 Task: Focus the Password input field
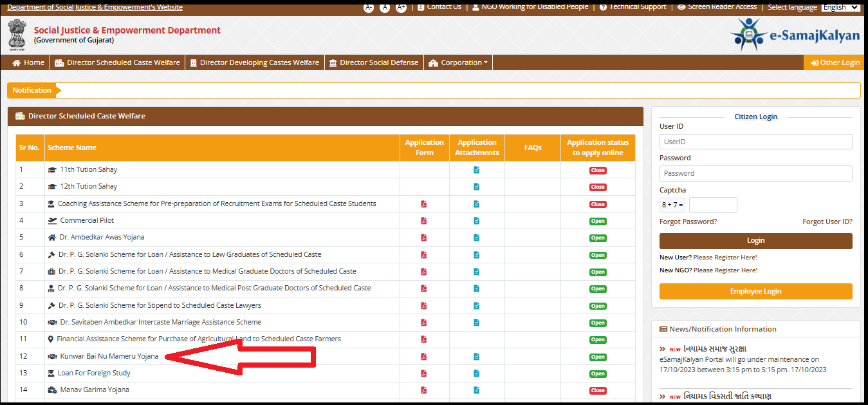click(756, 173)
